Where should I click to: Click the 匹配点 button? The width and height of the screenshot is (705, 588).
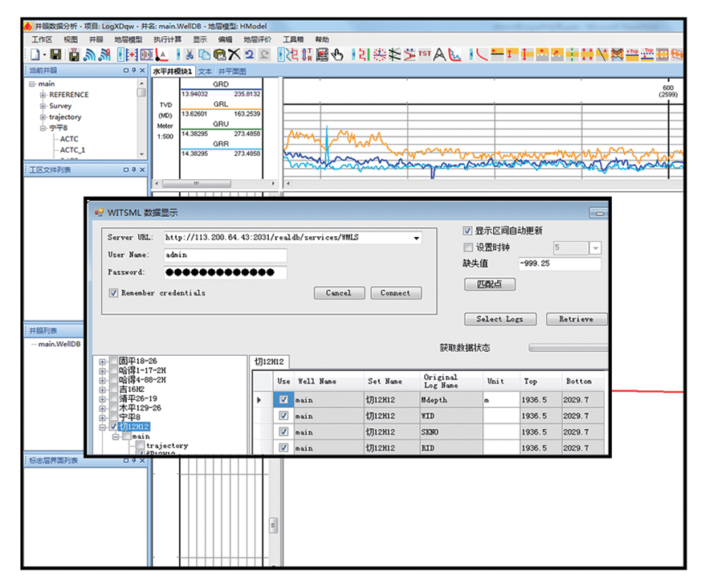click(x=490, y=284)
